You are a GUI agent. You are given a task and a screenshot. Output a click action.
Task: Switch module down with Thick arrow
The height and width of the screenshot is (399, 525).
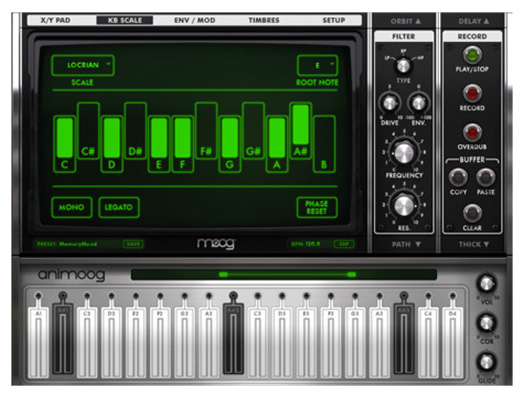(x=473, y=244)
